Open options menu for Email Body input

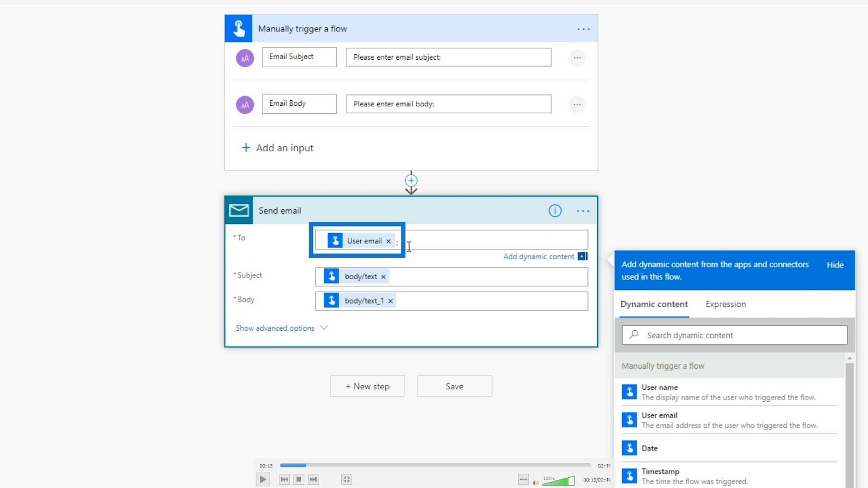click(577, 104)
